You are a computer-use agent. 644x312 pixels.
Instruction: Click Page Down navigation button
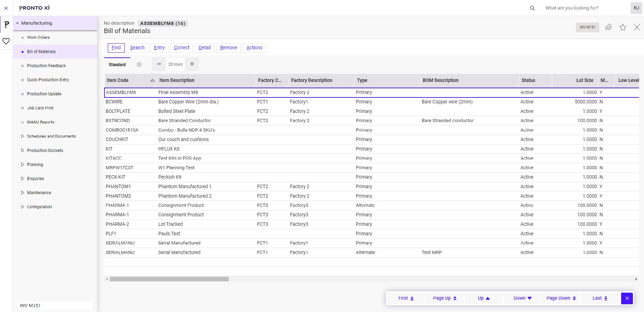[561, 298]
